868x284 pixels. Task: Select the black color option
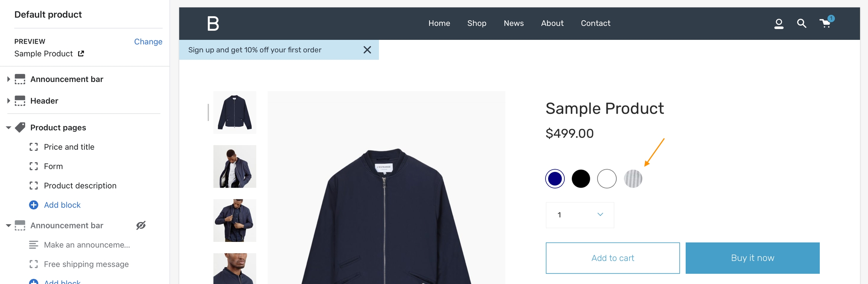[581, 179]
